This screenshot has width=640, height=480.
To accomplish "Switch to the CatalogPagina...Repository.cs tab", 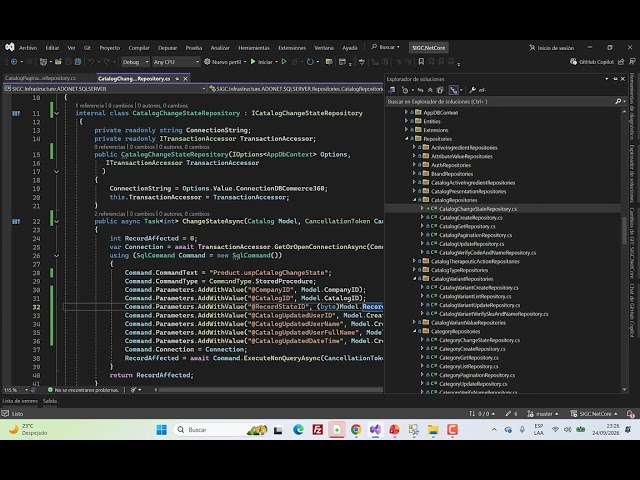I will (40, 78).
